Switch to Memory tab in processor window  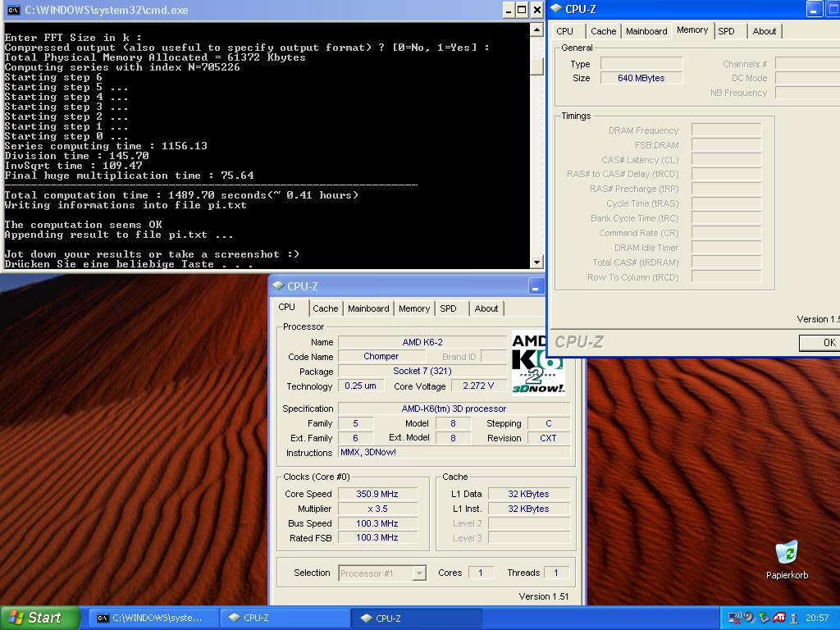[414, 308]
